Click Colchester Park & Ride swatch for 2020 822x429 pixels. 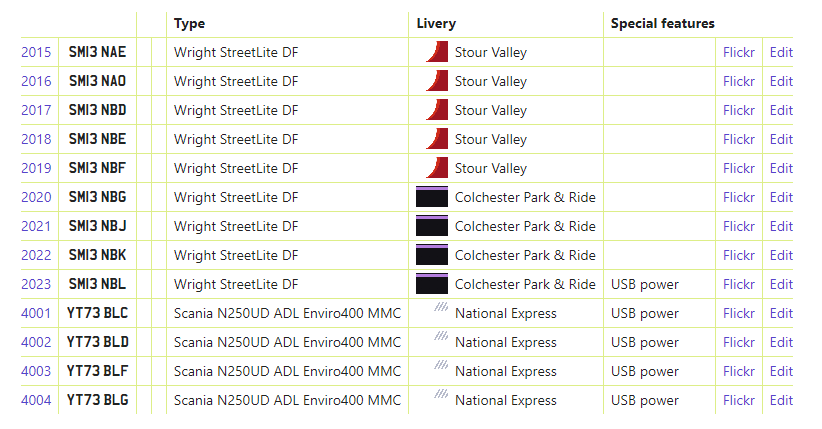(431, 197)
